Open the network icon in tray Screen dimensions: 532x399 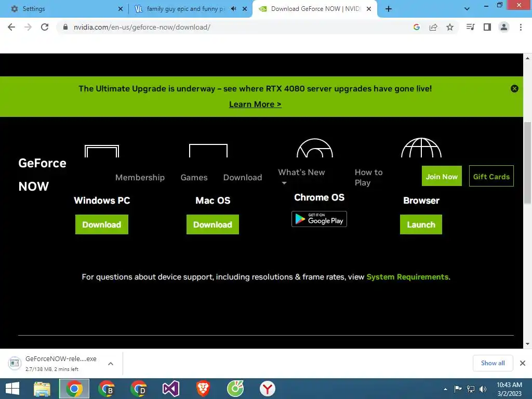coord(471,389)
